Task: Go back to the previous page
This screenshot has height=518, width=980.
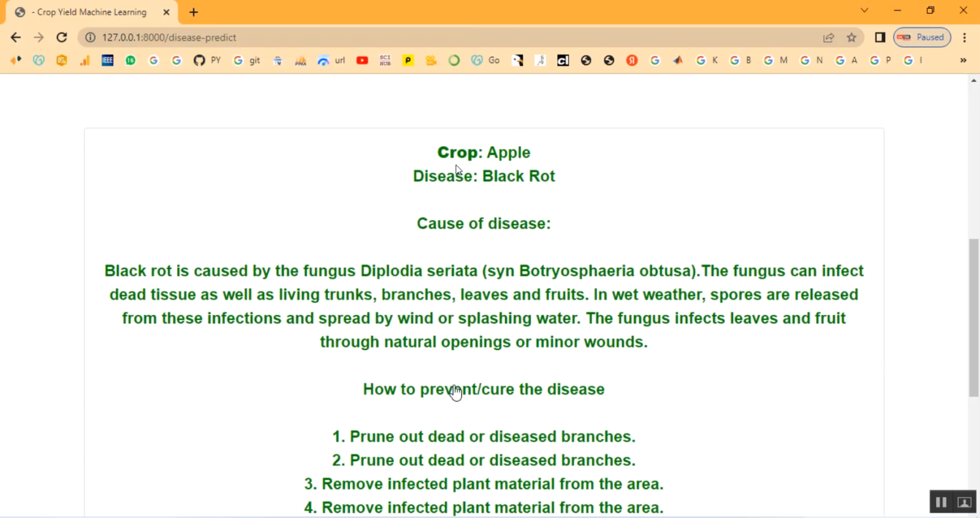Action: pos(16,37)
